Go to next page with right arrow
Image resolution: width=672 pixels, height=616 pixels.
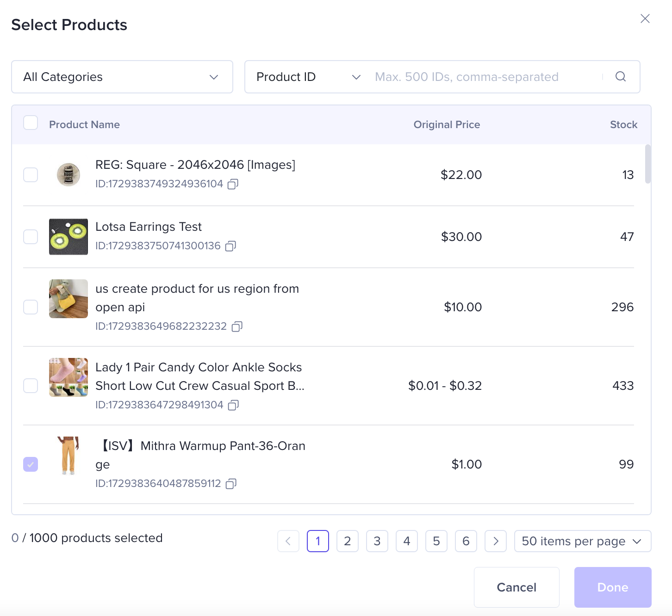pos(496,541)
